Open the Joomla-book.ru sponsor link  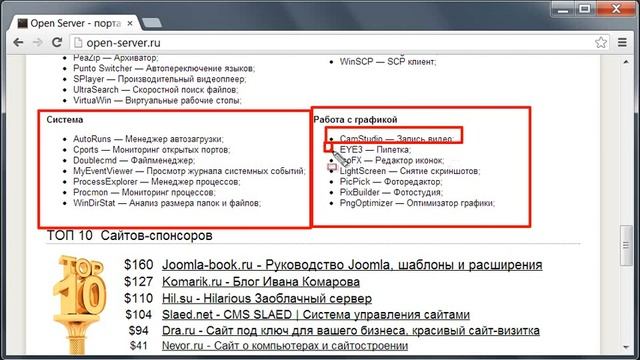click(352, 265)
